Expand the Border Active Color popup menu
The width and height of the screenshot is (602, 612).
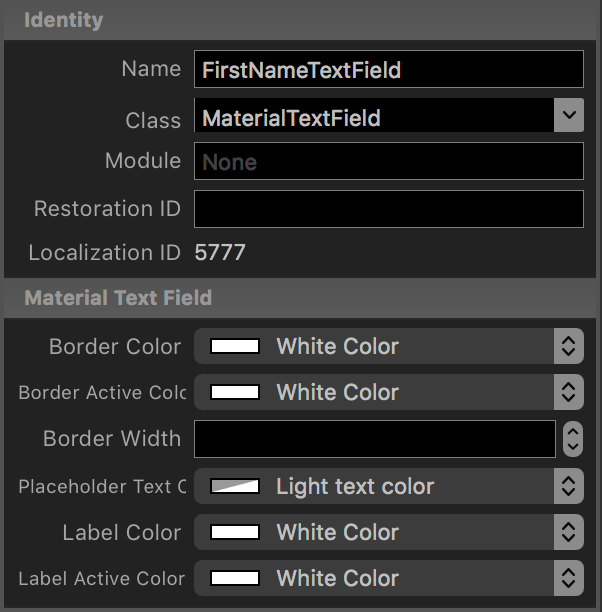[568, 393]
